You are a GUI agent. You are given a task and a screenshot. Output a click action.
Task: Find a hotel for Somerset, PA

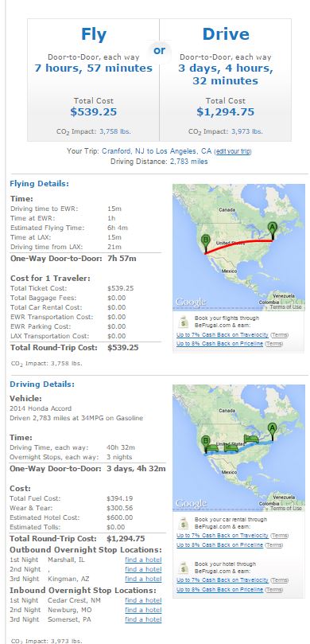click(143, 619)
